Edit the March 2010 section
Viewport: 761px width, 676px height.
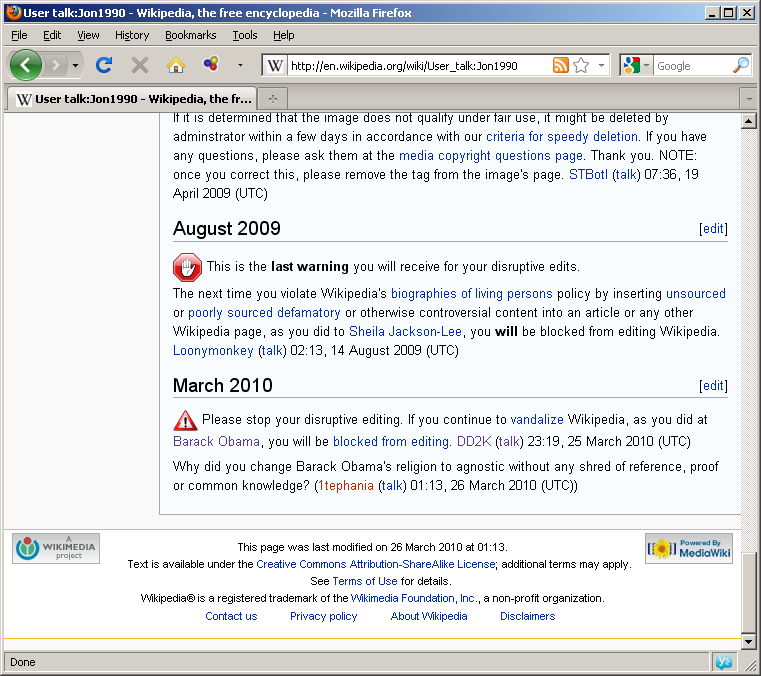(x=713, y=386)
